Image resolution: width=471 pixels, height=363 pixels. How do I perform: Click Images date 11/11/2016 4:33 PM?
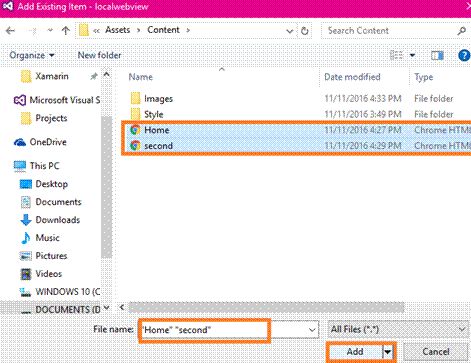tap(363, 99)
